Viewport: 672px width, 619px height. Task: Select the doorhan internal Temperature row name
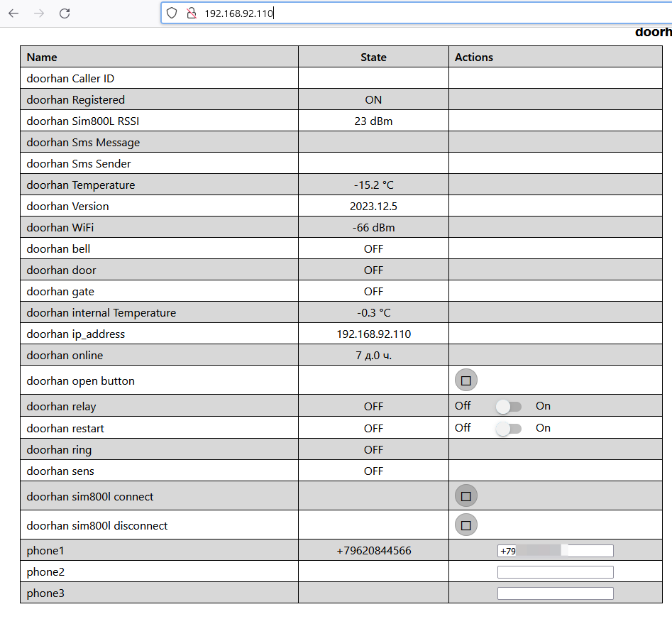click(x=101, y=313)
